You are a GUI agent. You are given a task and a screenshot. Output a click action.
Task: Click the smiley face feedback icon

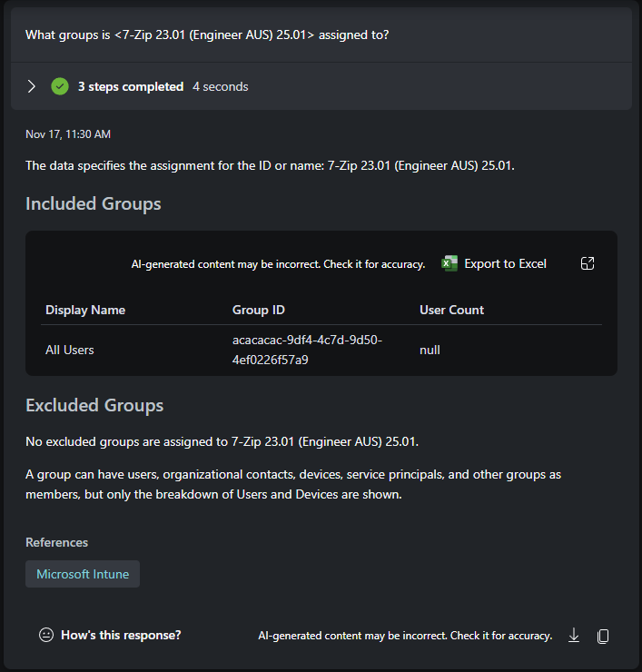[x=46, y=636]
